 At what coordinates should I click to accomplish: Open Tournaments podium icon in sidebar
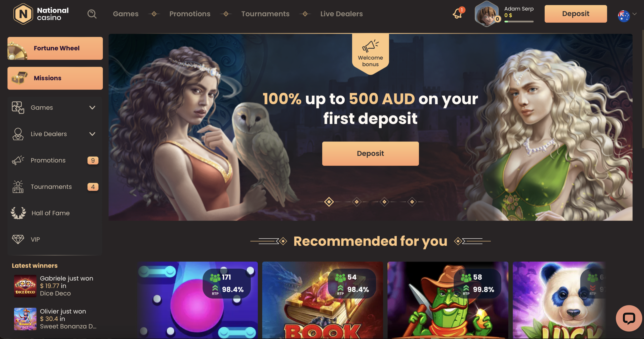(x=18, y=186)
